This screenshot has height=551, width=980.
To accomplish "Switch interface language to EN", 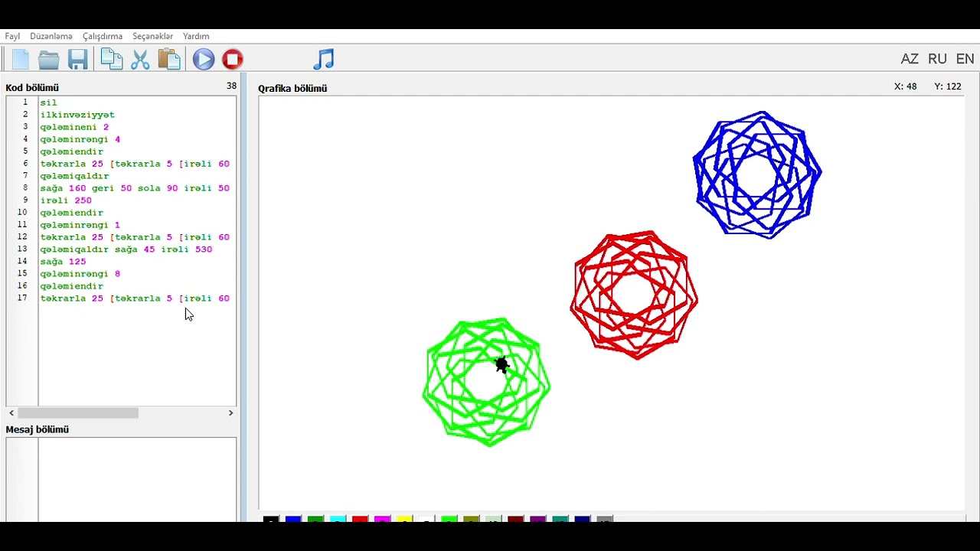I will (x=965, y=59).
